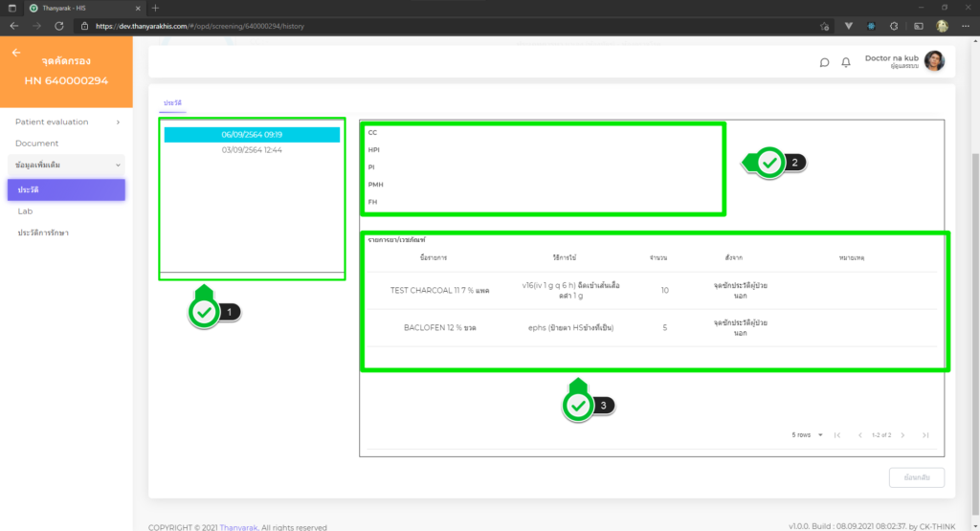This screenshot has width=980, height=531.
Task: Go to last page of medication table
Action: [925, 435]
